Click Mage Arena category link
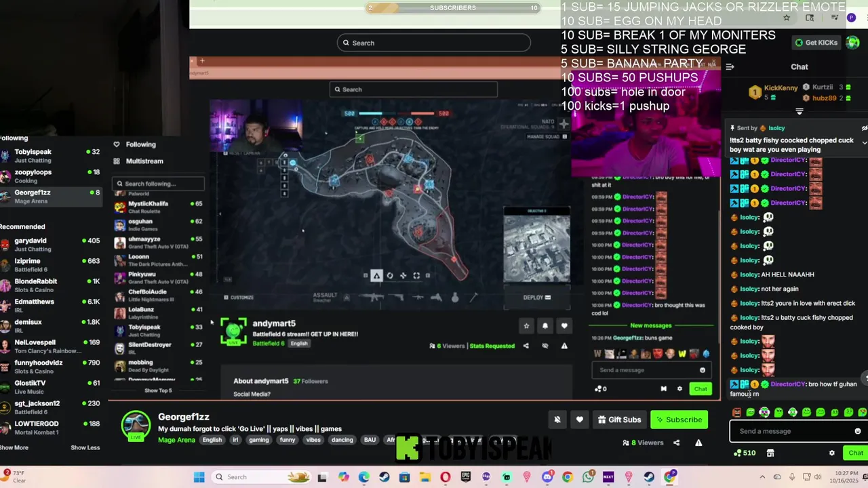The width and height of the screenshot is (868, 488). pos(176,440)
